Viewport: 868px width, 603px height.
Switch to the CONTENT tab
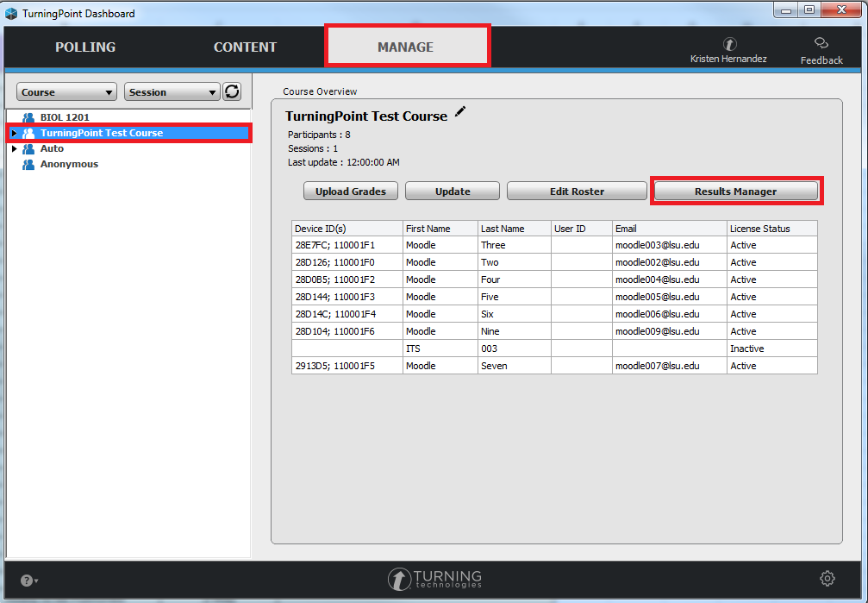(x=246, y=47)
